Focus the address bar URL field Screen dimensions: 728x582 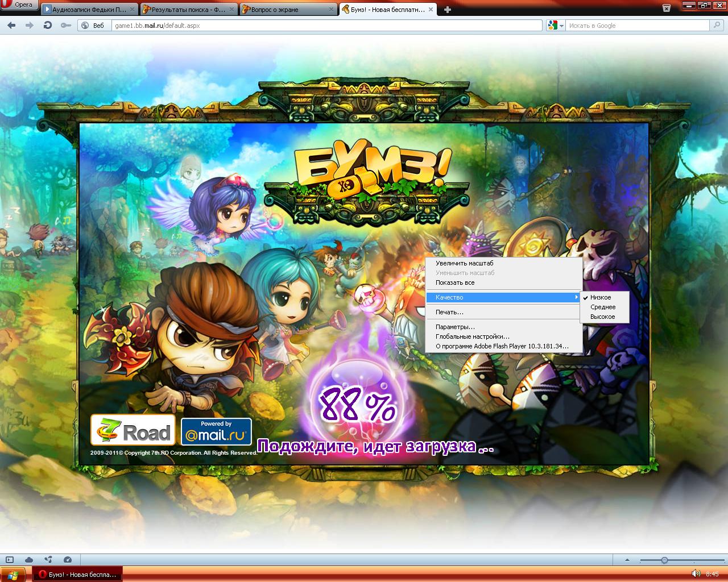point(327,26)
